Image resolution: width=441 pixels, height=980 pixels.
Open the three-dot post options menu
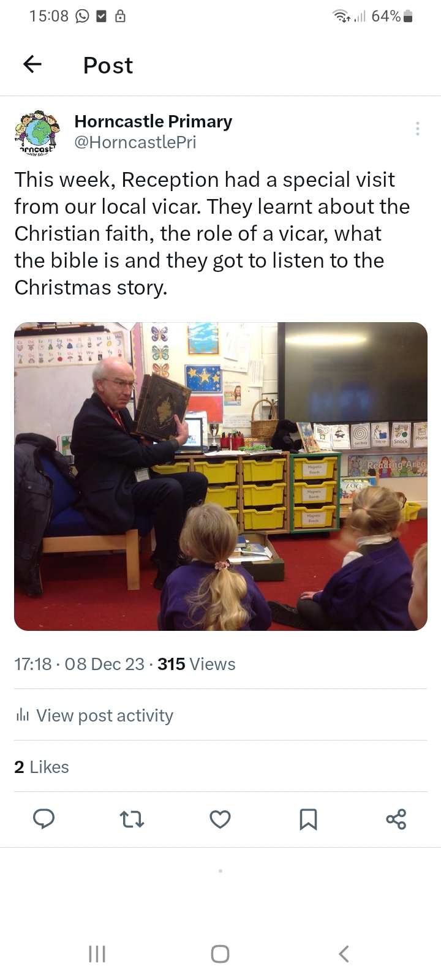click(417, 129)
